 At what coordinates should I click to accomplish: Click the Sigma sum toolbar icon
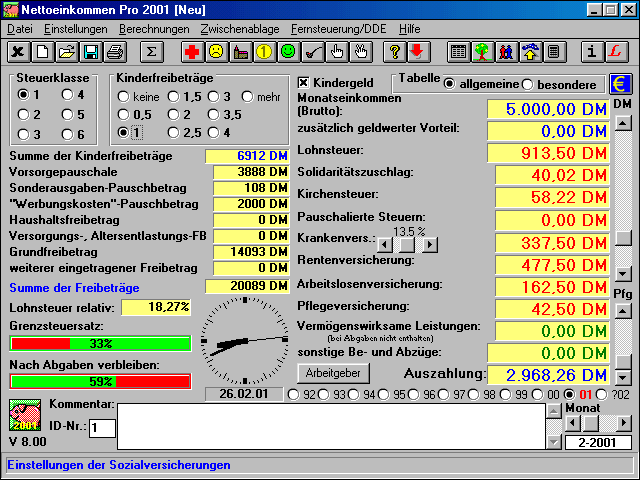[x=151, y=51]
